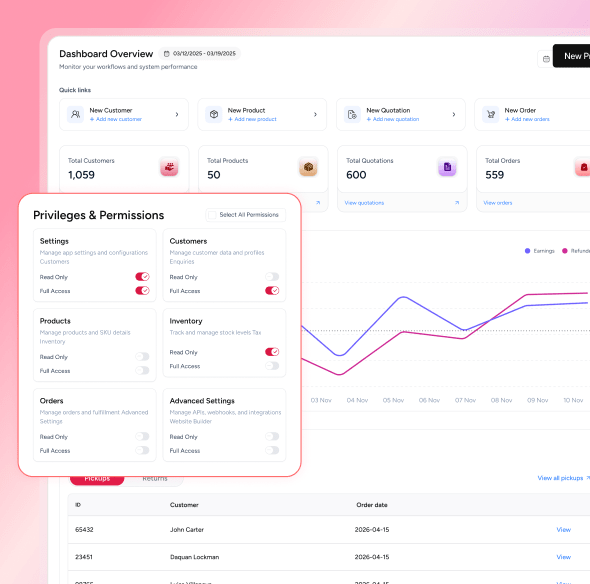The image size is (590, 584).
Task: Click the New Product box icon
Action: pyautogui.click(x=214, y=114)
